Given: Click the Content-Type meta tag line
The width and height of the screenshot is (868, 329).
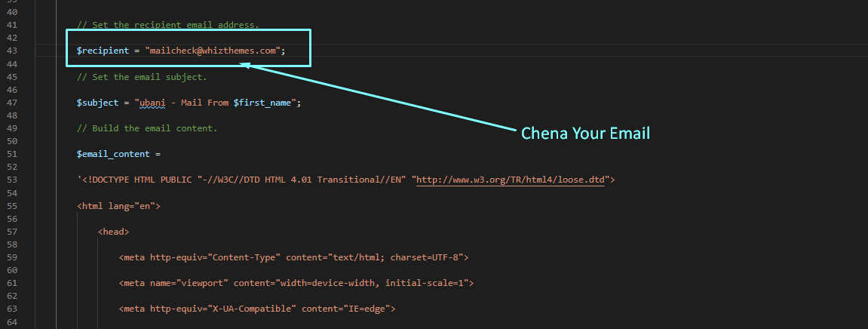Looking at the screenshot, I should pos(293,257).
